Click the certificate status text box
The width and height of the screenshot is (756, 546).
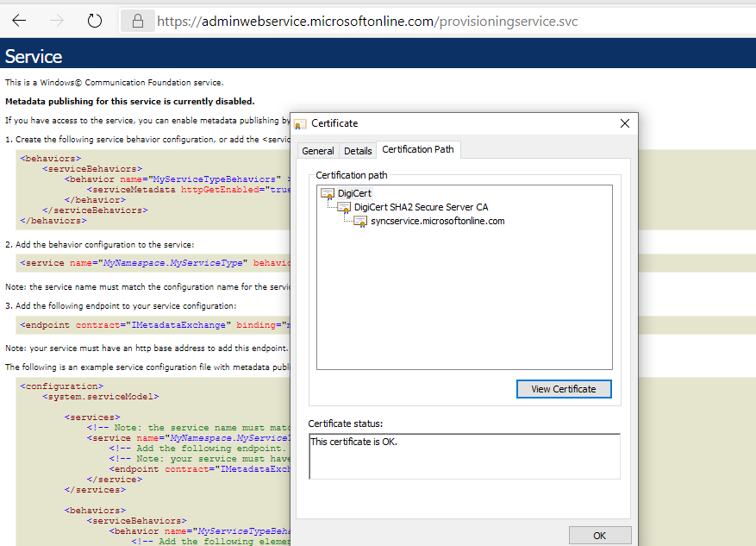click(465, 456)
